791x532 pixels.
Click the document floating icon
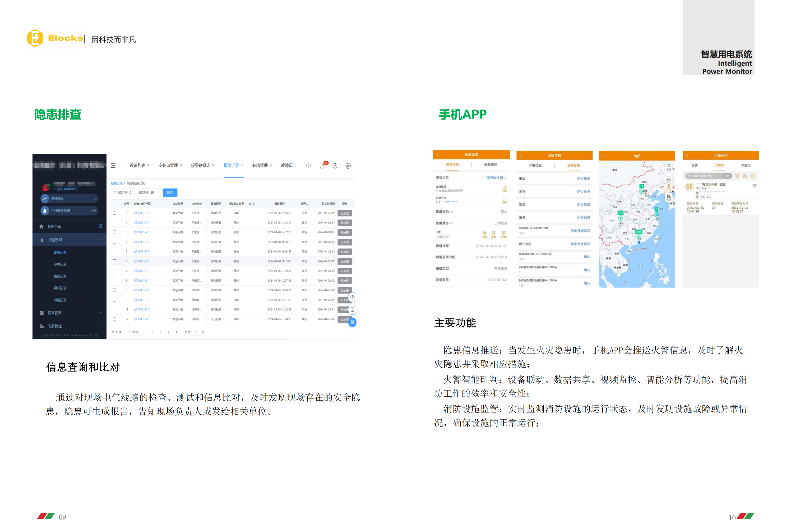(x=352, y=310)
